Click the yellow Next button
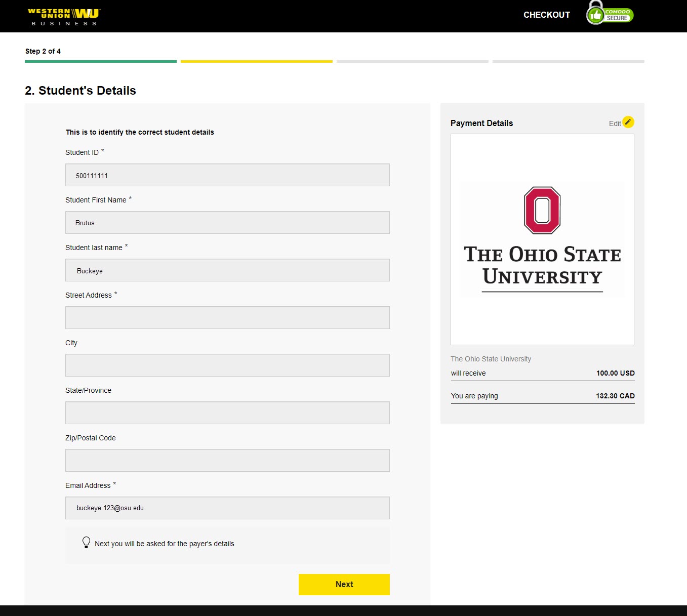Viewport: 687px width, 616px height. [x=344, y=585]
